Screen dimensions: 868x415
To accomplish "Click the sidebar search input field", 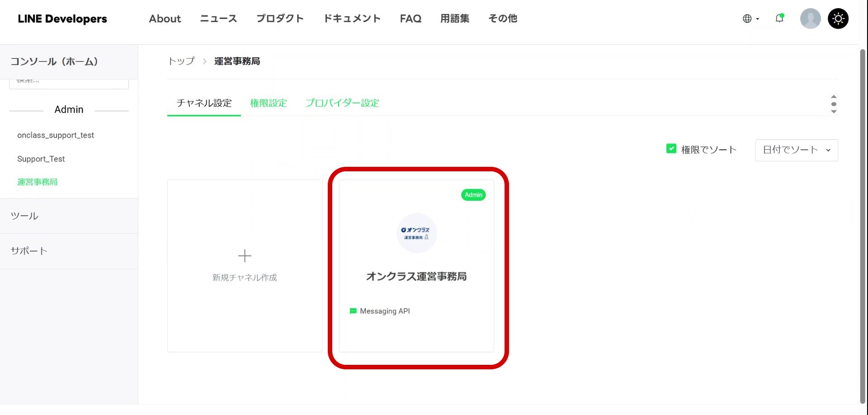I will pos(69,83).
